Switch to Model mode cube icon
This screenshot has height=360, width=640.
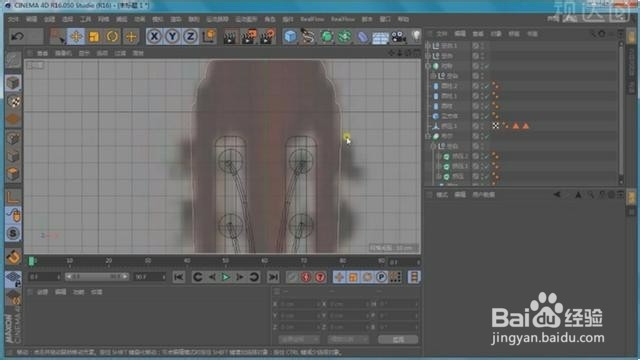click(13, 83)
